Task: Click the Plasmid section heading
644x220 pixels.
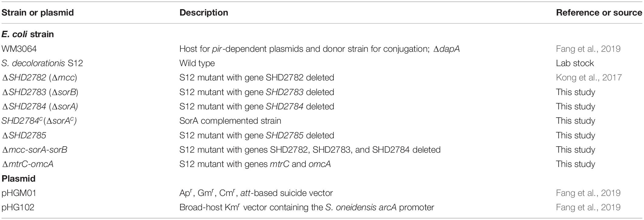Action: (18, 178)
